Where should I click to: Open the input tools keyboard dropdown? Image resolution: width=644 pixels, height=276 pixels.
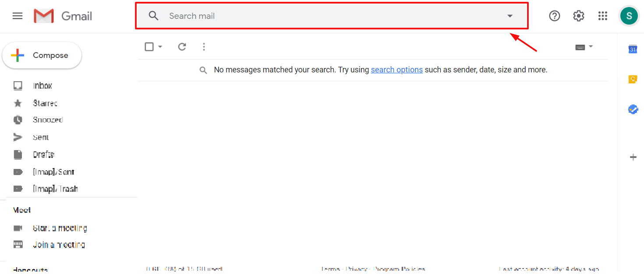click(591, 47)
